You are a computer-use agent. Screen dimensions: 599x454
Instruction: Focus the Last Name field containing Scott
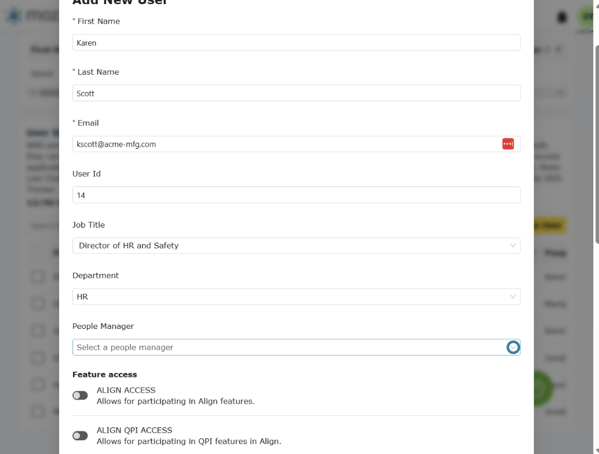coord(296,93)
